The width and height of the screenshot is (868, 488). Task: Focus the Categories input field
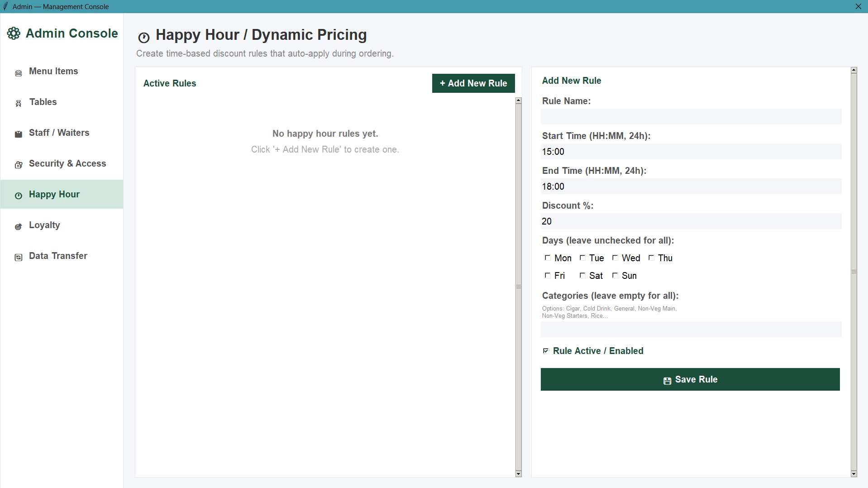point(691,330)
